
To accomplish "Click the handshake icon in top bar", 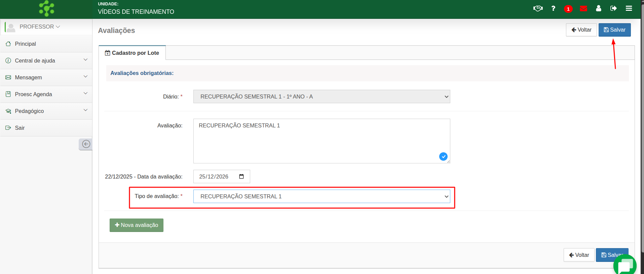I will [538, 8].
